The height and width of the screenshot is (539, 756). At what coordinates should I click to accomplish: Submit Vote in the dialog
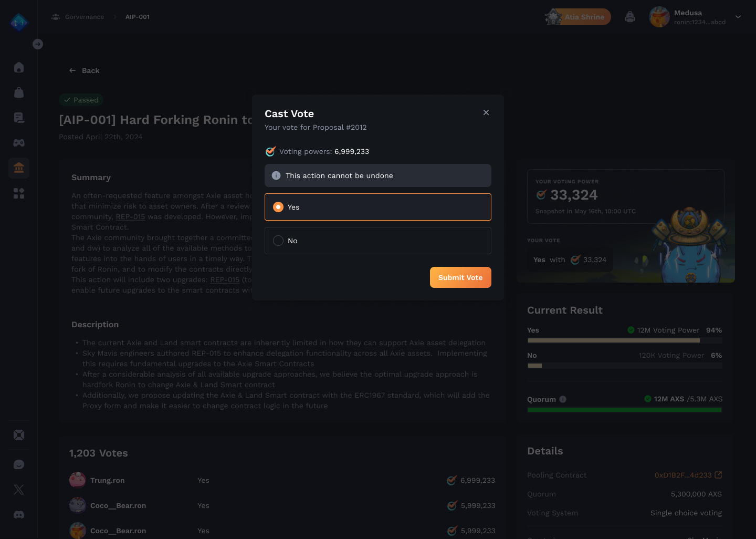pos(460,277)
